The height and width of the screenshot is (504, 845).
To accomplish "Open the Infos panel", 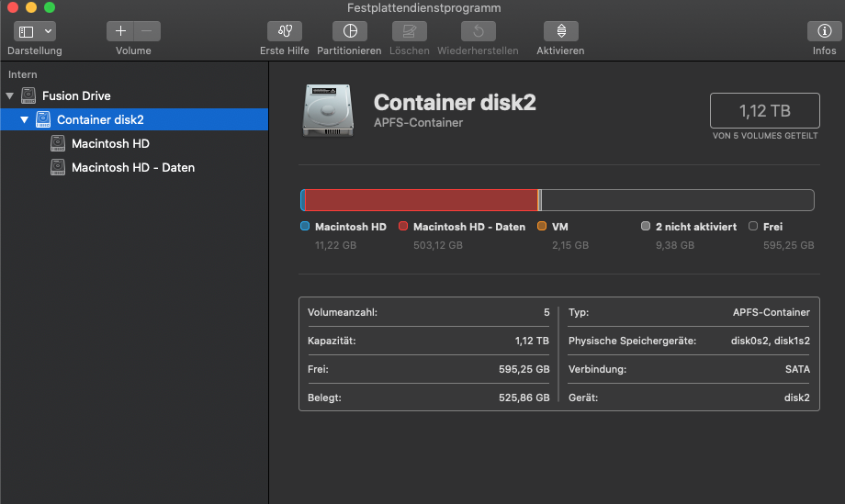I will [x=824, y=31].
